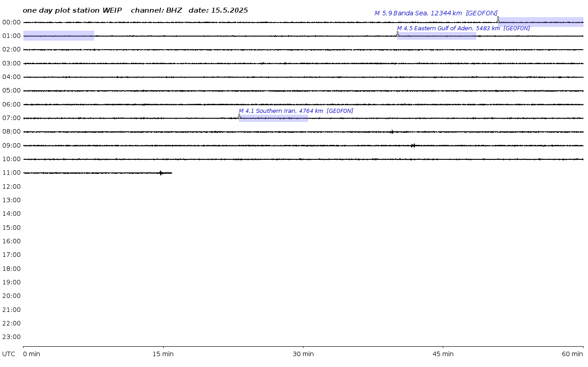Click the M 5,9 Banda Sea event label
The image size is (588, 367).
tap(436, 14)
